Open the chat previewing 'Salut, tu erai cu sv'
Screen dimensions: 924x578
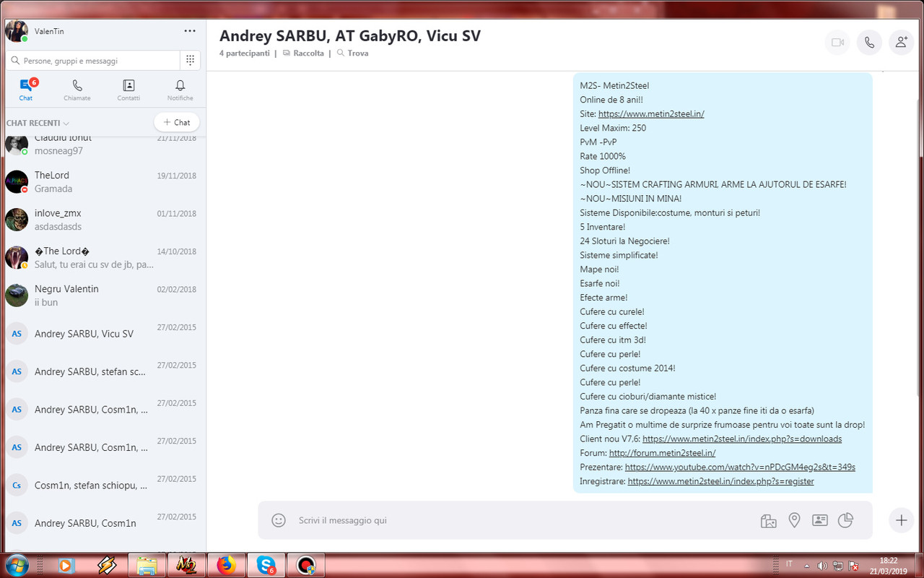coord(103,258)
